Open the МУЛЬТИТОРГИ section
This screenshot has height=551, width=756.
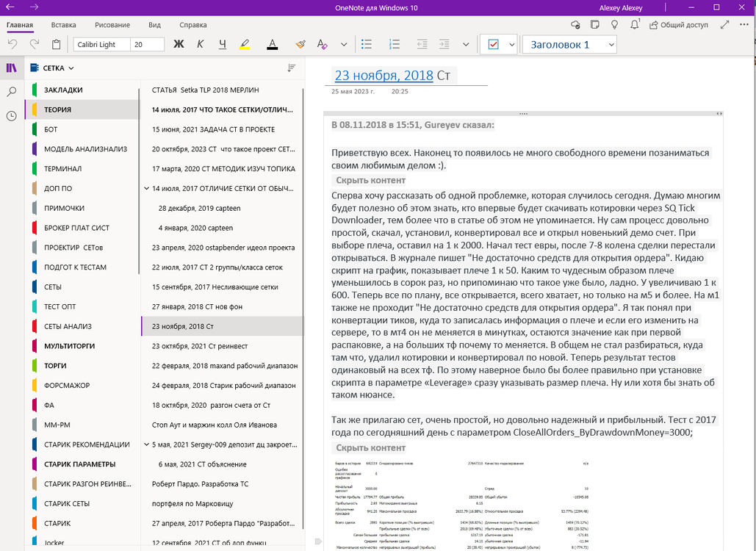point(82,345)
